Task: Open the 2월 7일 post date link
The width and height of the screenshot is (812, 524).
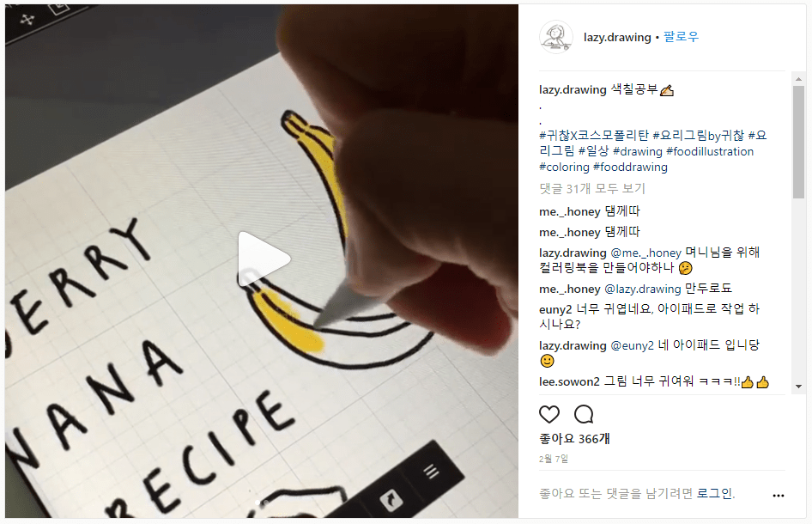Action: point(553,459)
